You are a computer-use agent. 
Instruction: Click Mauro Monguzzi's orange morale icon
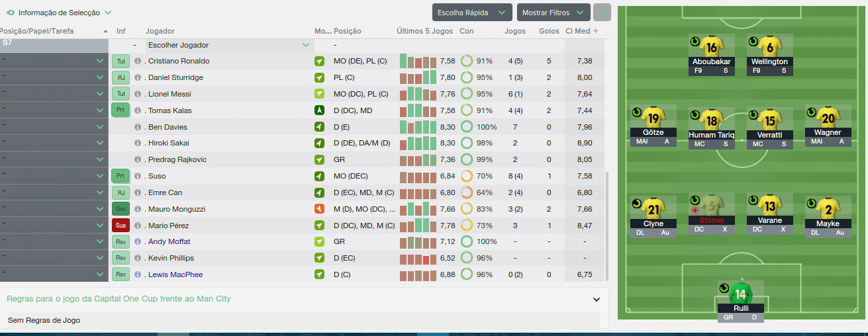pyautogui.click(x=320, y=209)
